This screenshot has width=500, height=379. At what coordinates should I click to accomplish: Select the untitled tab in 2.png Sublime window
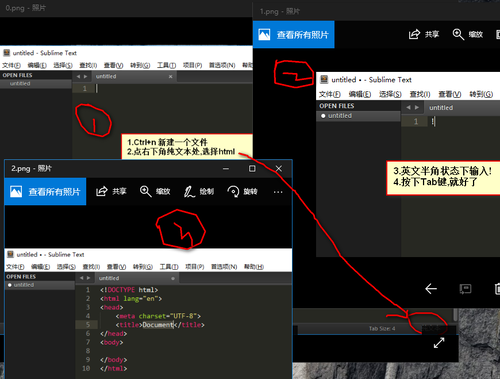[x=137, y=278]
